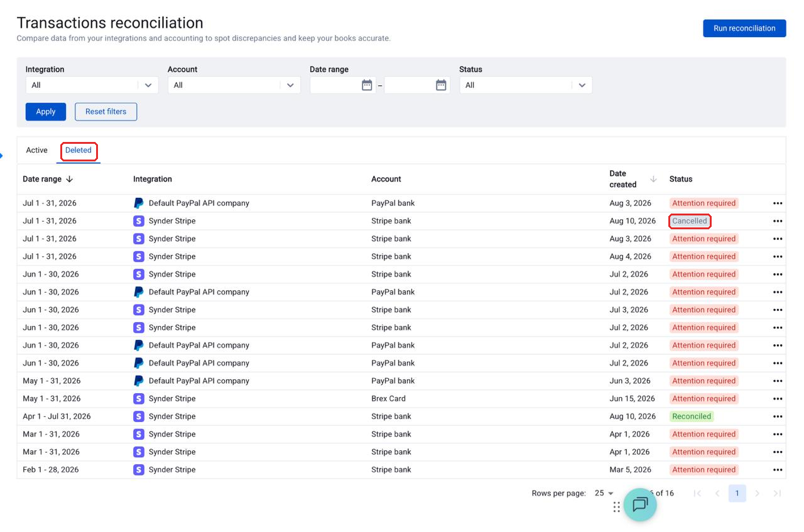Click the Jul 3, 2026 created date

click(x=629, y=310)
